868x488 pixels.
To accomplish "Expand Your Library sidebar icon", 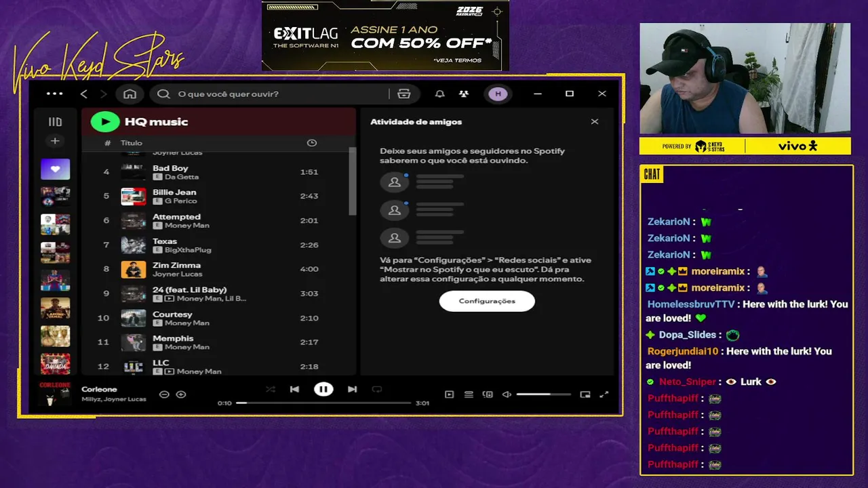I will coord(55,122).
